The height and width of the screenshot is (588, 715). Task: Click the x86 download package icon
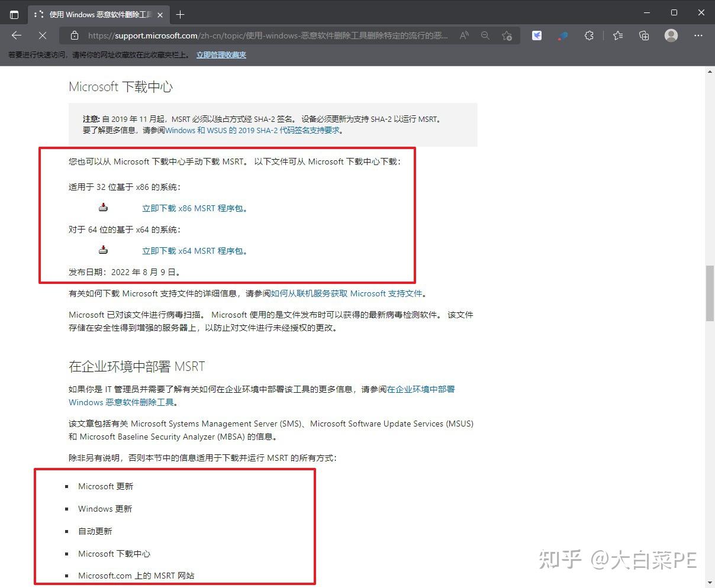point(104,207)
